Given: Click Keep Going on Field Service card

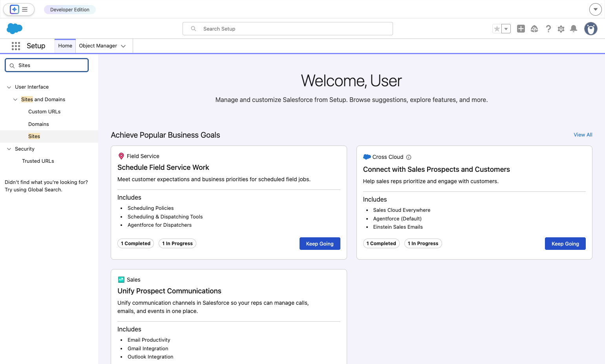Looking at the screenshot, I should coord(320,244).
